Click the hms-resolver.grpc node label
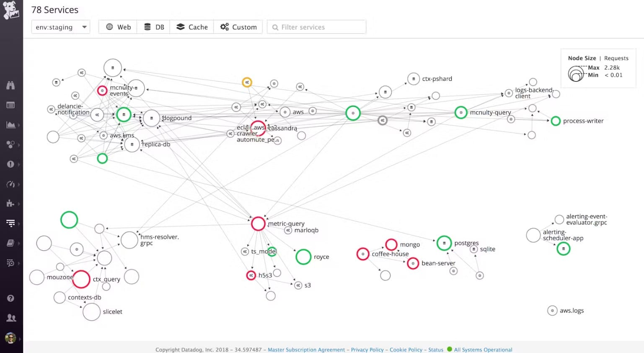This screenshot has height=353, width=644. coord(160,240)
